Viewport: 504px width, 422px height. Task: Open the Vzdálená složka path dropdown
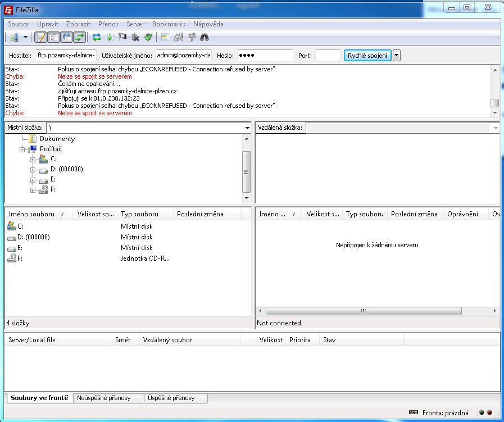point(496,128)
